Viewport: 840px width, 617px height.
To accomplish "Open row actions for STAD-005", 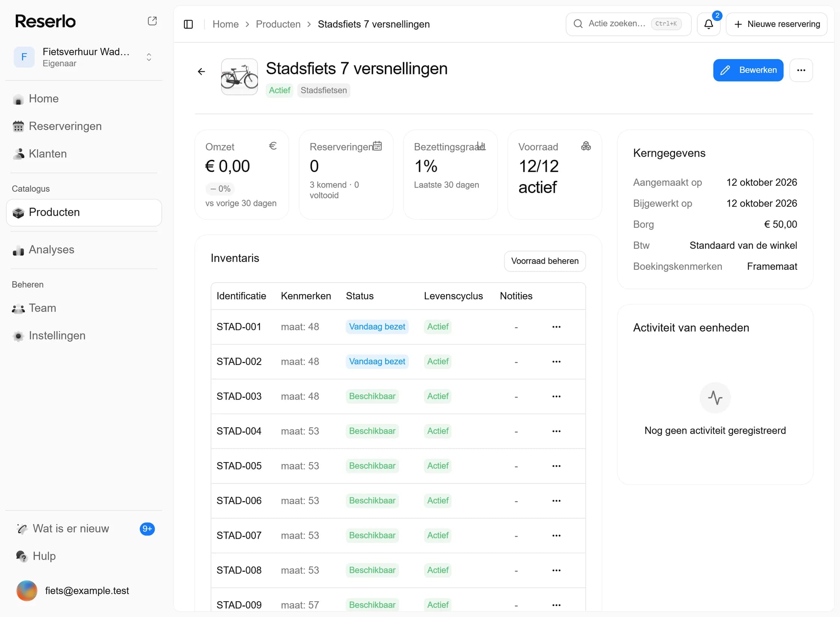I will [556, 466].
